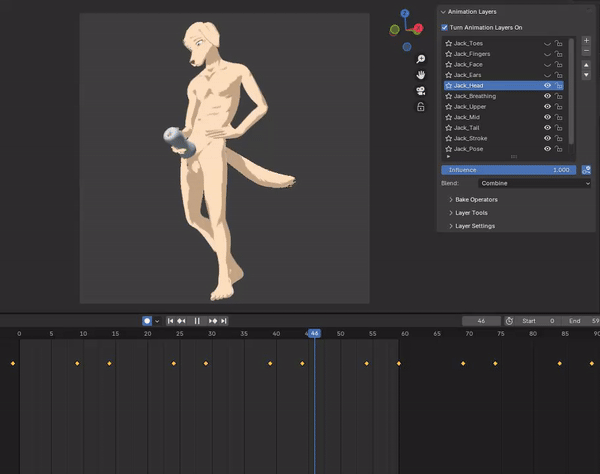Show the hidden Jack_Face layer

click(547, 65)
